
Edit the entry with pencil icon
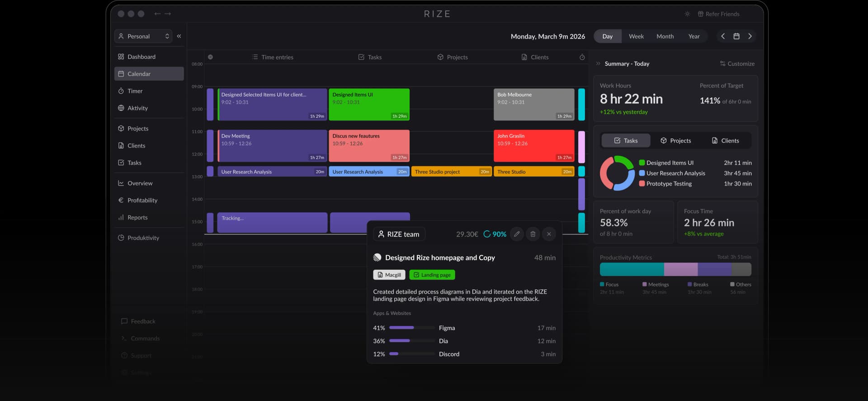point(517,234)
